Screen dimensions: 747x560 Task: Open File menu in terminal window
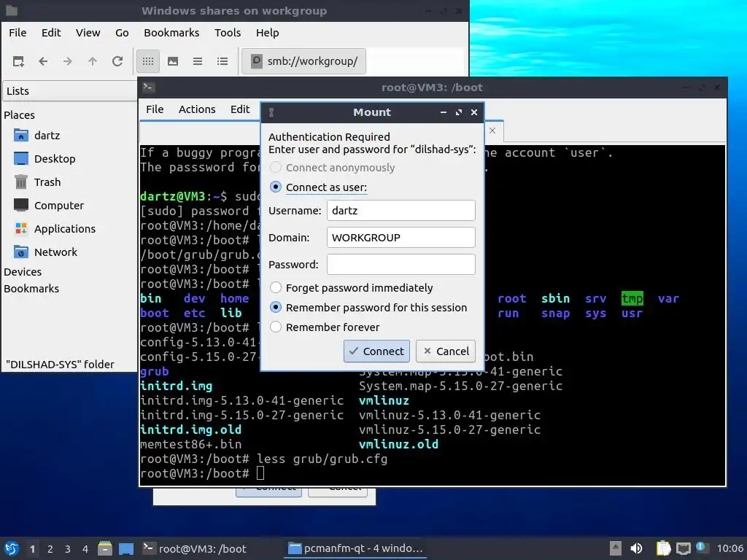point(155,109)
